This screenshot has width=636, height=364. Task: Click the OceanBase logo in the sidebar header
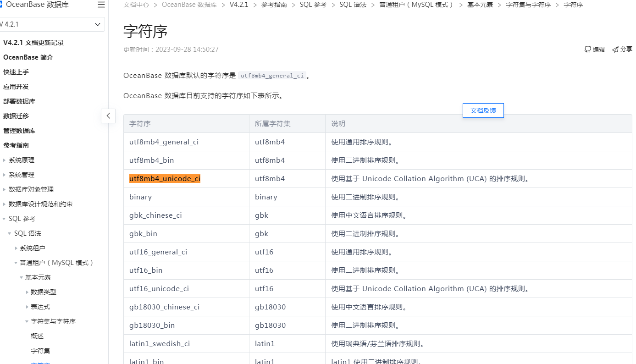point(1,5)
